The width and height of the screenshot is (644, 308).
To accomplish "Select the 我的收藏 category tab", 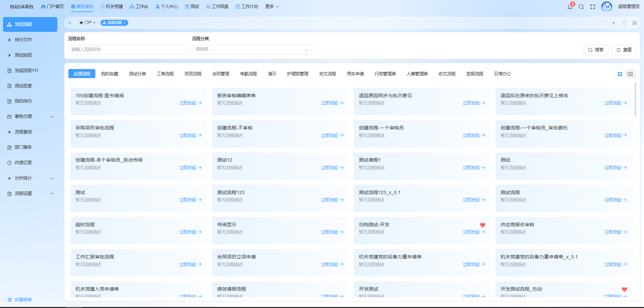I will [110, 74].
